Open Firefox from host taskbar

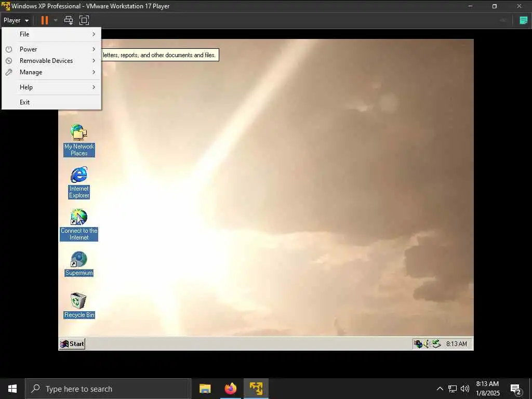pos(230,389)
